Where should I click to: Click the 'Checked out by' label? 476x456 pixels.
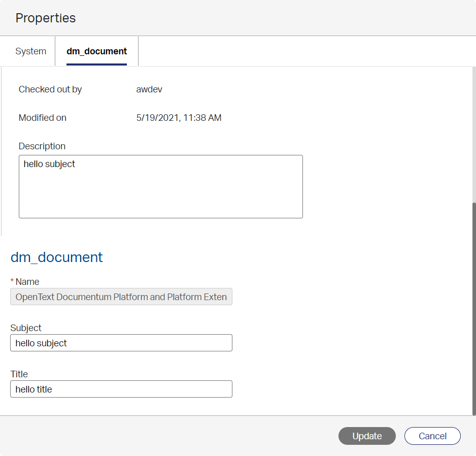pyautogui.click(x=50, y=89)
